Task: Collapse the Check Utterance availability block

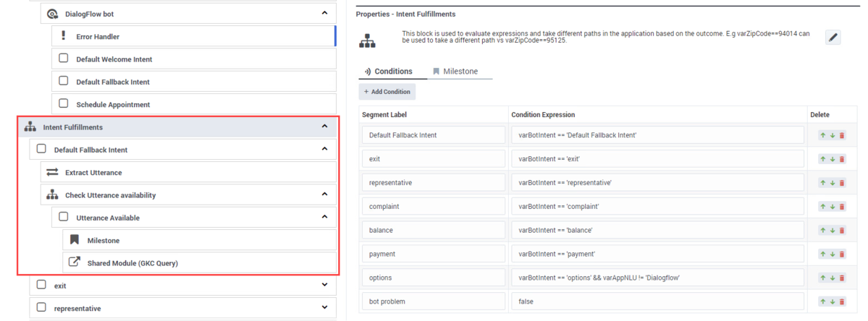Action: 324,194
